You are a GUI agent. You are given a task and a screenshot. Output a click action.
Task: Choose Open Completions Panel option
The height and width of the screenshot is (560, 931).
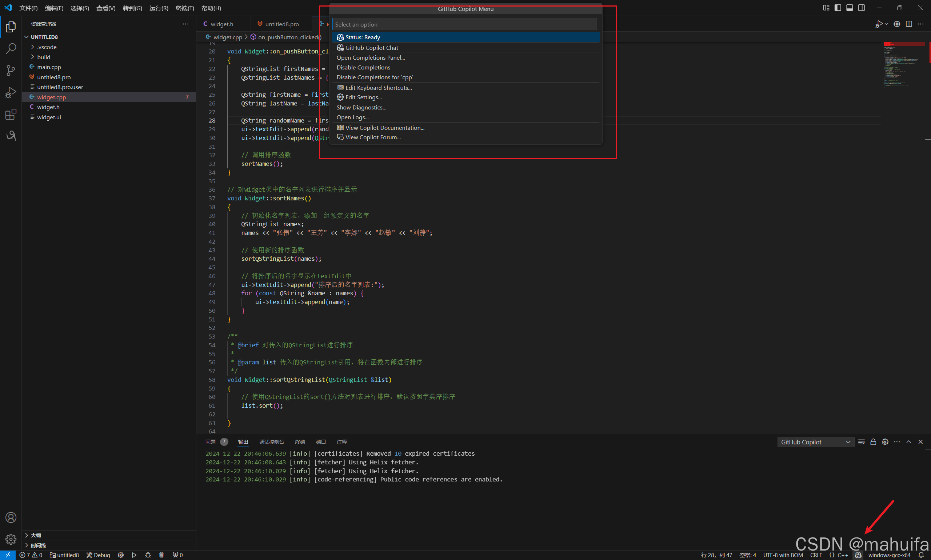466,58
